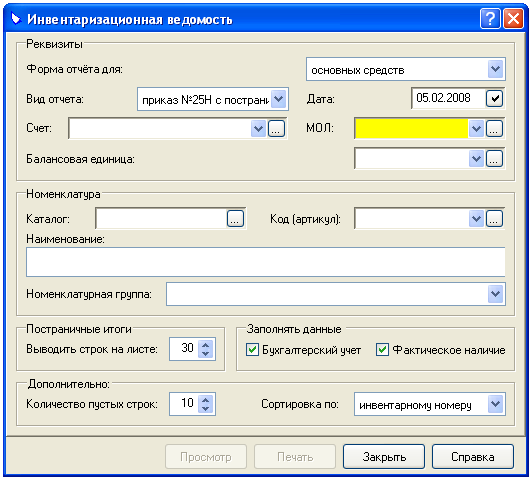Click ellipsis button for Балансовая единица
This screenshot has width=532, height=483.
[x=494, y=158]
